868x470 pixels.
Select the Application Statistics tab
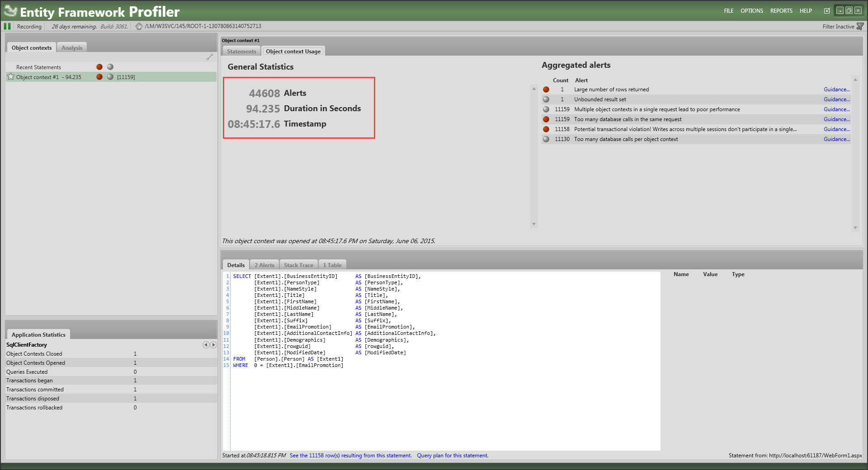coord(38,335)
